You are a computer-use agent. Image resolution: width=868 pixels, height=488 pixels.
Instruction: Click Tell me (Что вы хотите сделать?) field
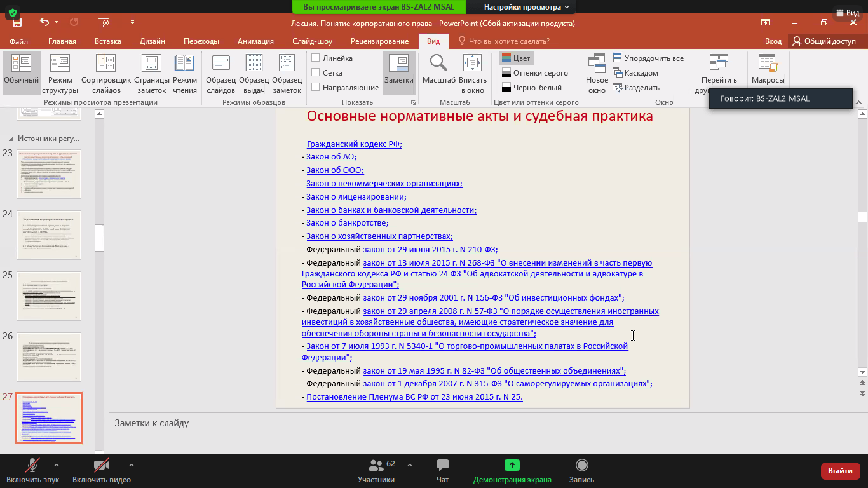pos(503,41)
